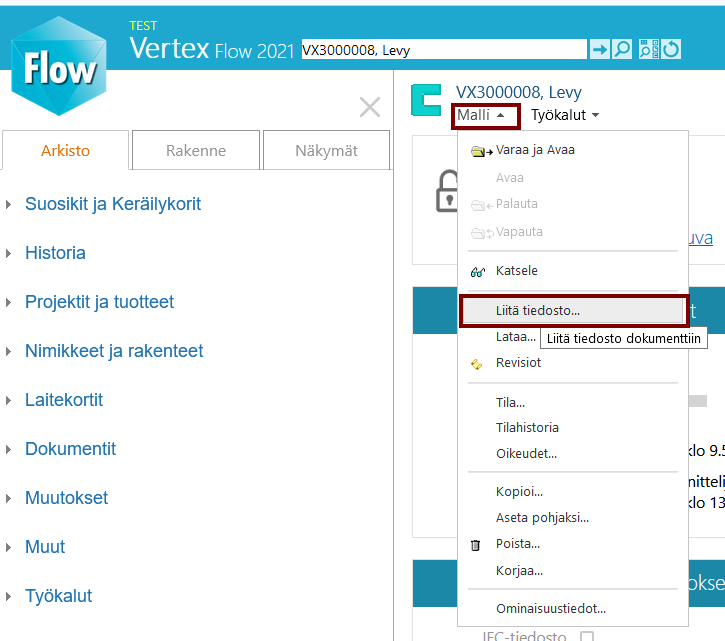The image size is (725, 641).
Task: Select Lataa... menu entry
Action: 516,337
